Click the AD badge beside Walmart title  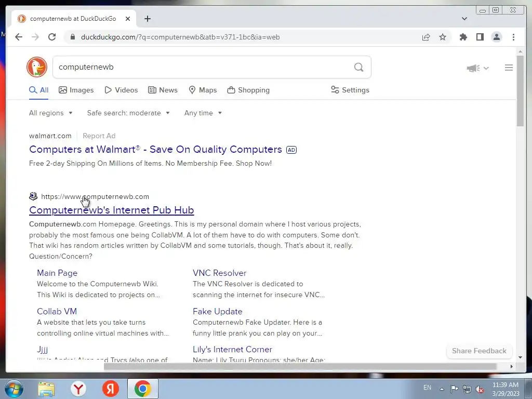pos(291,150)
